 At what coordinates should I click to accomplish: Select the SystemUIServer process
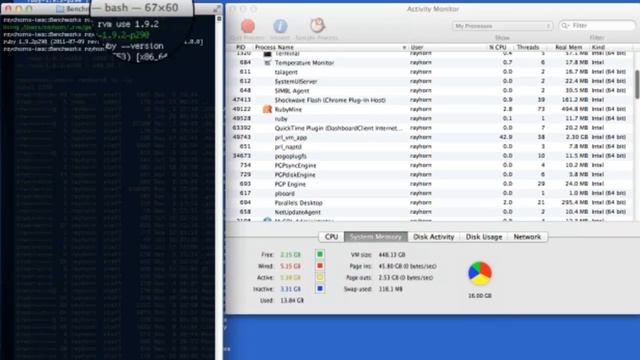296,81
